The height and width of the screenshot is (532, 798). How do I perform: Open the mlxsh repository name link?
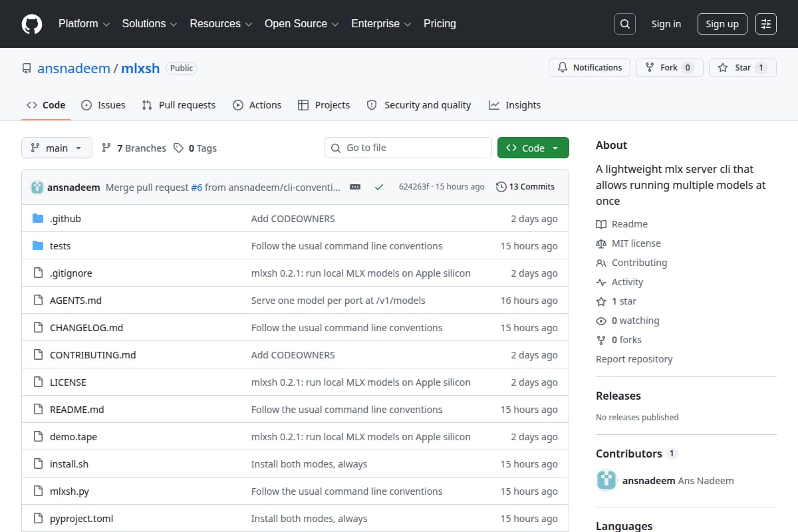(140, 68)
